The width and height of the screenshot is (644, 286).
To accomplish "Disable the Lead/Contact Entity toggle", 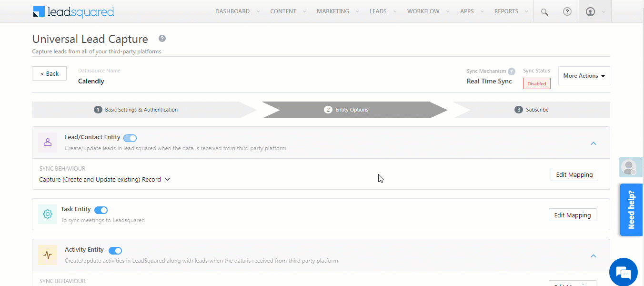I will (130, 137).
